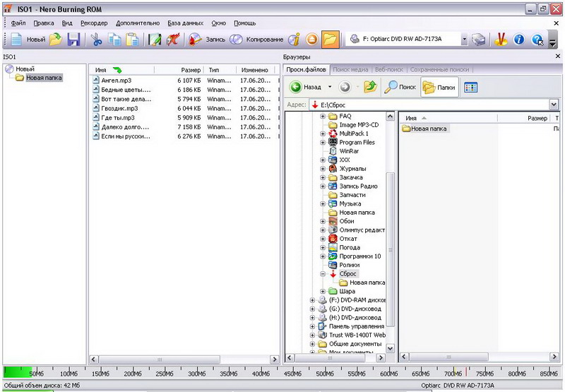565x392 pixels.
Task: Click the Новый toolbar label button
Action: click(x=36, y=40)
